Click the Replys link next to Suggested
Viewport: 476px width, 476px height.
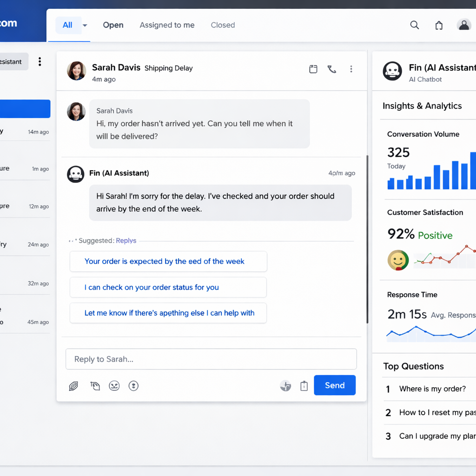tap(126, 240)
